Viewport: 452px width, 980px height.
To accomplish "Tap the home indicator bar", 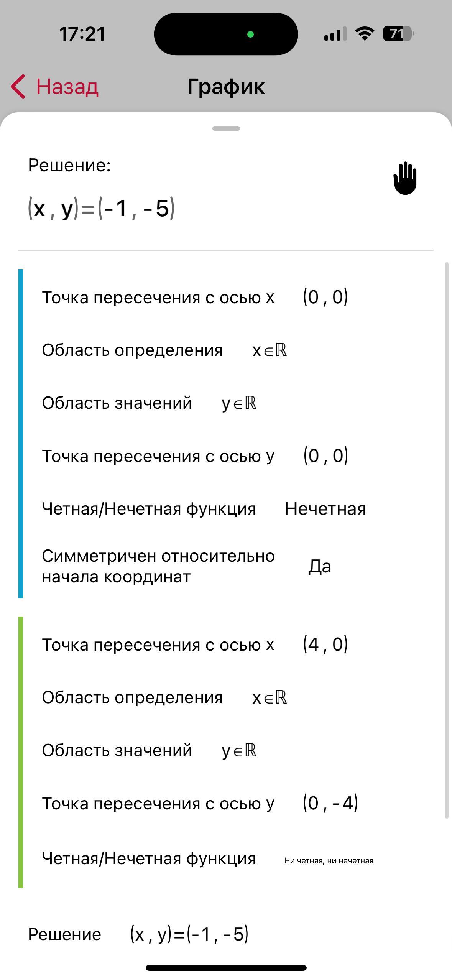I will 226,968.
